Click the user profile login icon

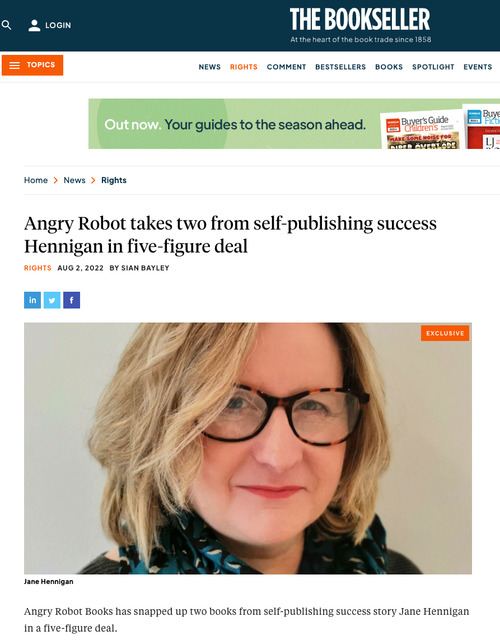point(34,25)
